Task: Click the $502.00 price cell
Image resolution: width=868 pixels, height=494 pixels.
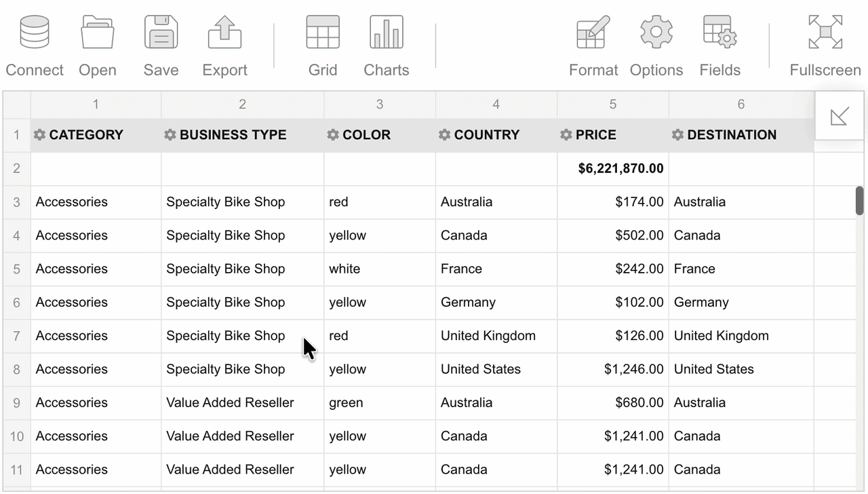Action: point(613,235)
